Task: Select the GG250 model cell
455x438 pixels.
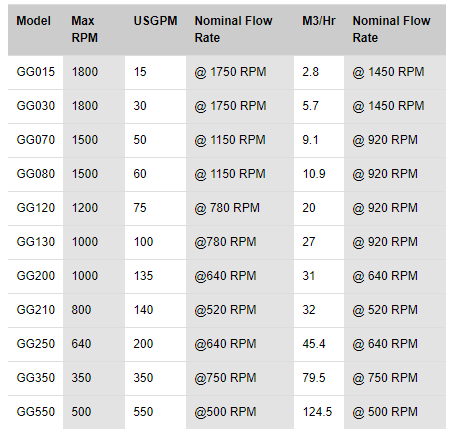Action: click(x=36, y=344)
